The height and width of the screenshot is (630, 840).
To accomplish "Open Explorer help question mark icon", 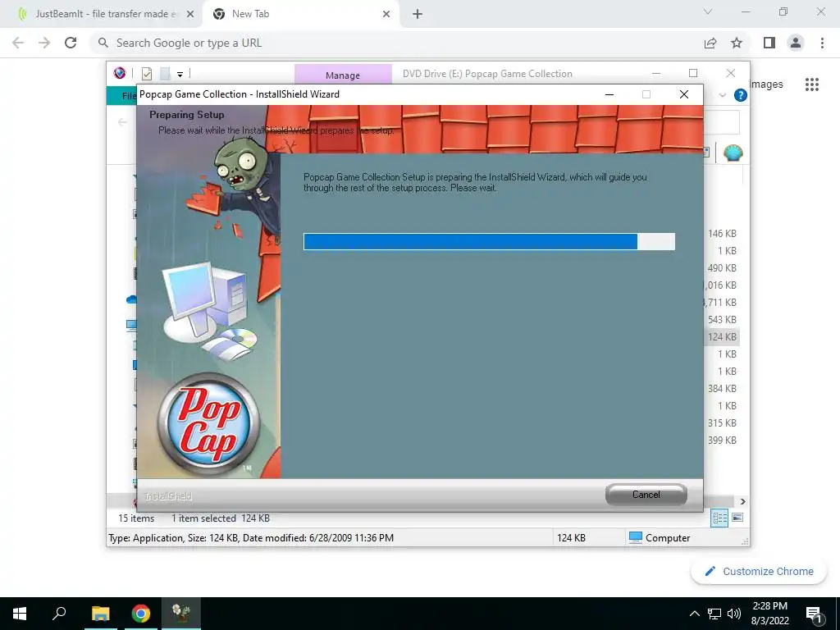I will click(741, 95).
